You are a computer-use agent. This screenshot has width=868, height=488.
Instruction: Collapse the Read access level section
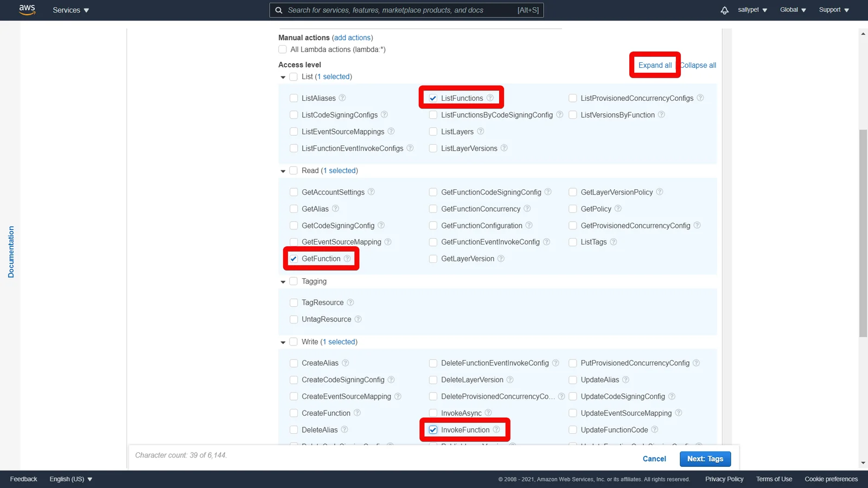tap(283, 171)
